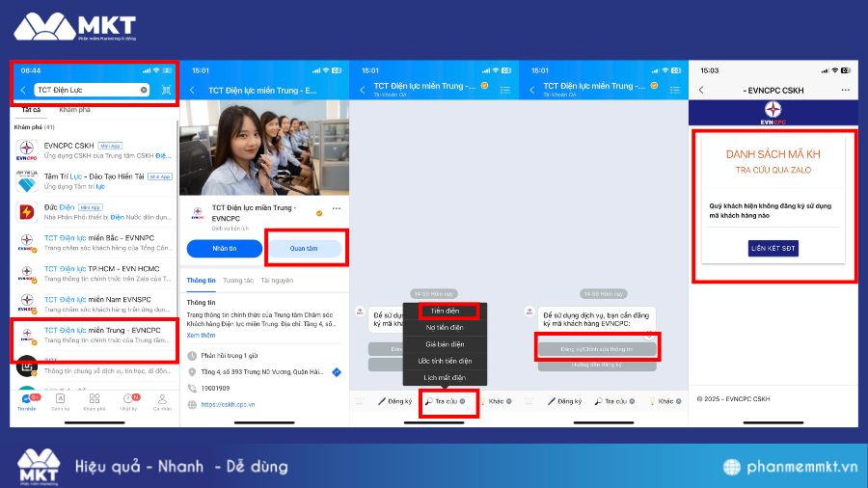The image size is (868, 488).
Task: Switch to the Tất cả search tab
Action: [31, 110]
